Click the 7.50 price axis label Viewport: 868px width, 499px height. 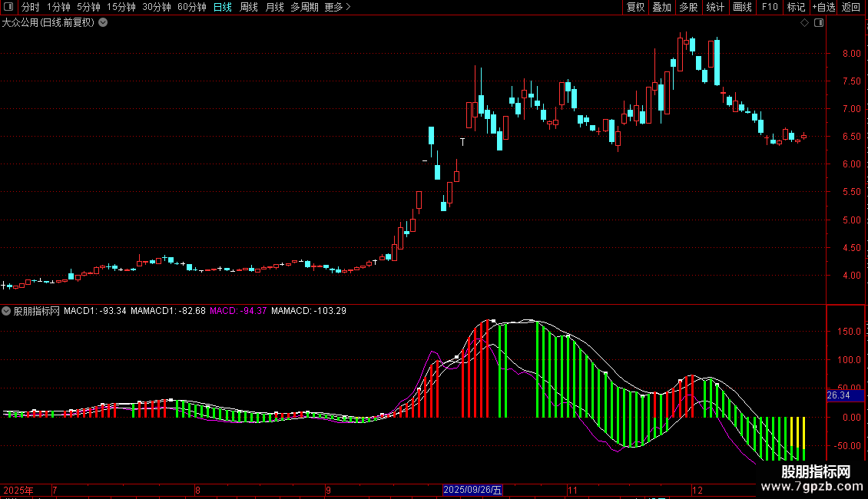852,81
